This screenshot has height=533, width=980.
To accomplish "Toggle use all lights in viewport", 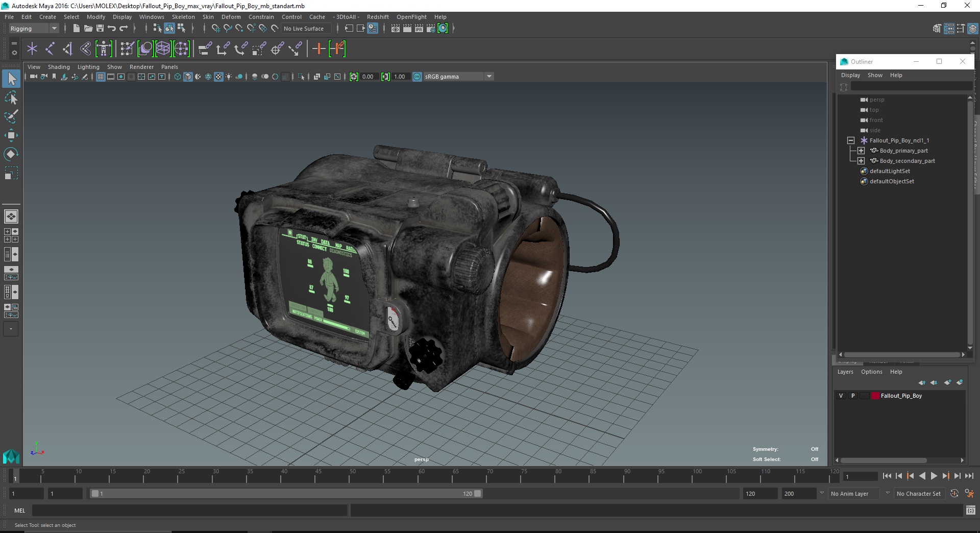I will (x=229, y=77).
